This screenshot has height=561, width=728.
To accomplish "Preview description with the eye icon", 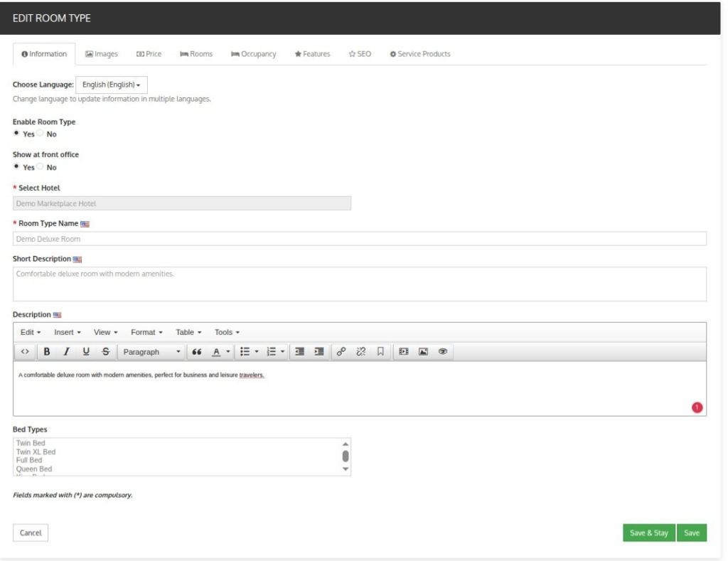I will pyautogui.click(x=442, y=351).
